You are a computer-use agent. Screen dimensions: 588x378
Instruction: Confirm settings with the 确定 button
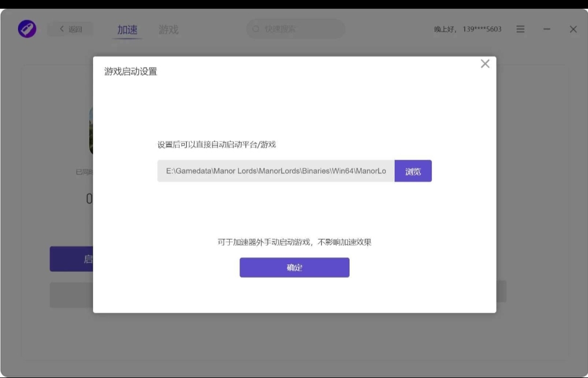[294, 267]
